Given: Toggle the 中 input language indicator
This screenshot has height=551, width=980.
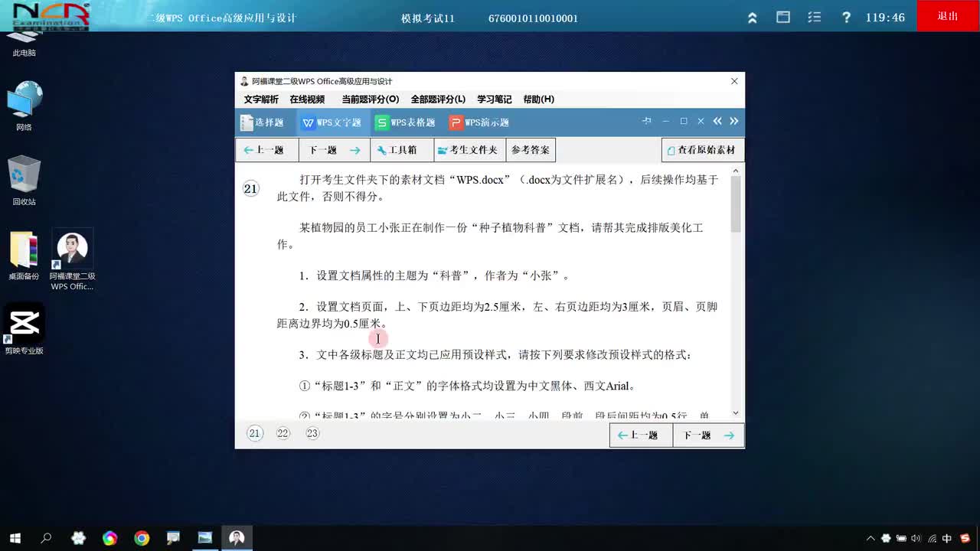Looking at the screenshot, I should pyautogui.click(x=947, y=538).
